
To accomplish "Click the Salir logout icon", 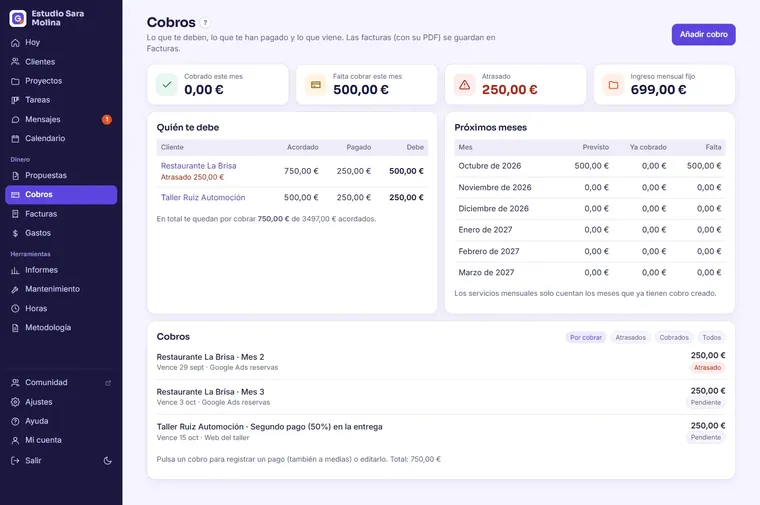I will point(15,460).
